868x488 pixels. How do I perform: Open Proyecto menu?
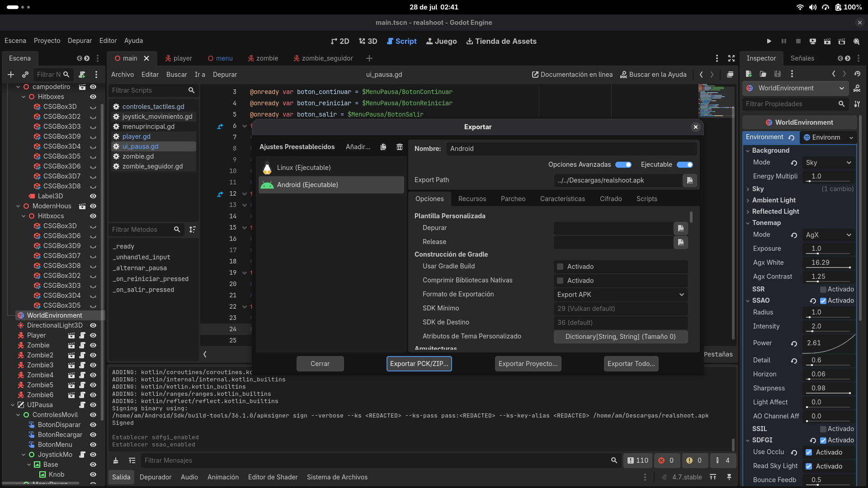tap(47, 41)
